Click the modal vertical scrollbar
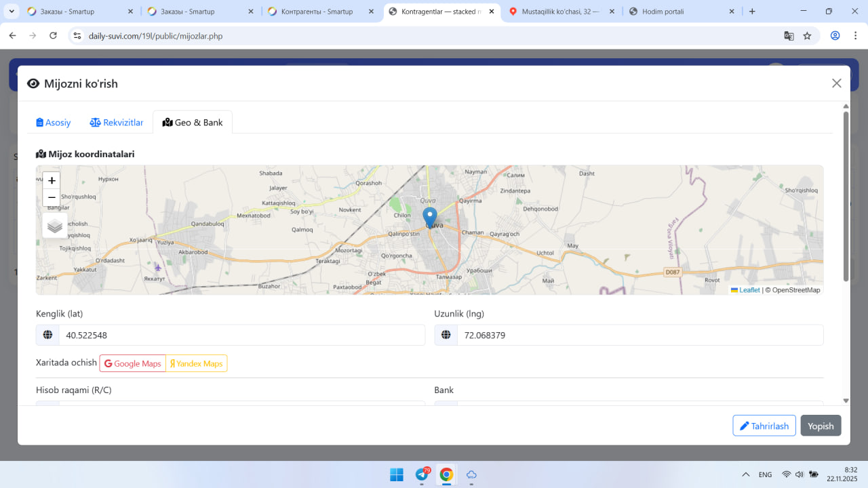 point(846,197)
